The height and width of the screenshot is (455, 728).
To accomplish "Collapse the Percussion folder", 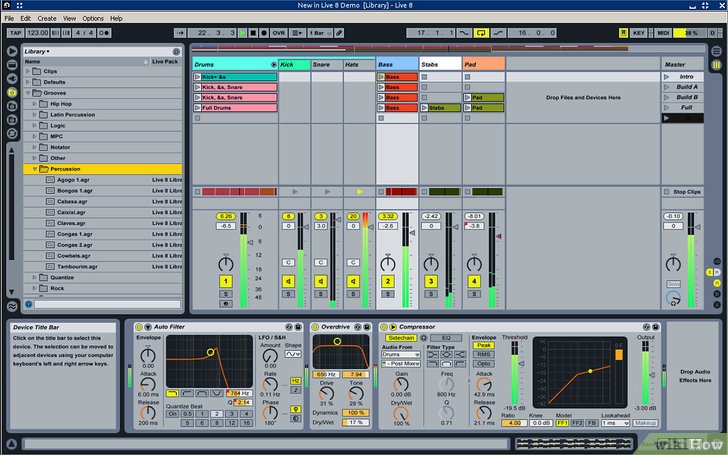I will 35,169.
